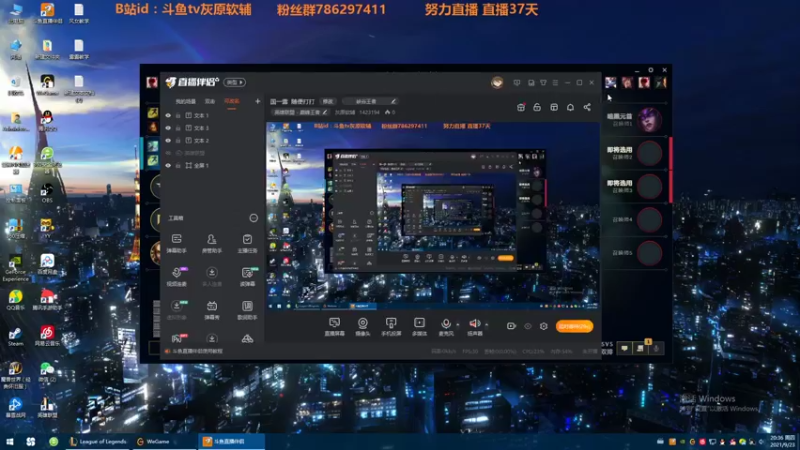
Task: Select the 文本 1 layer row
Action: (213, 115)
